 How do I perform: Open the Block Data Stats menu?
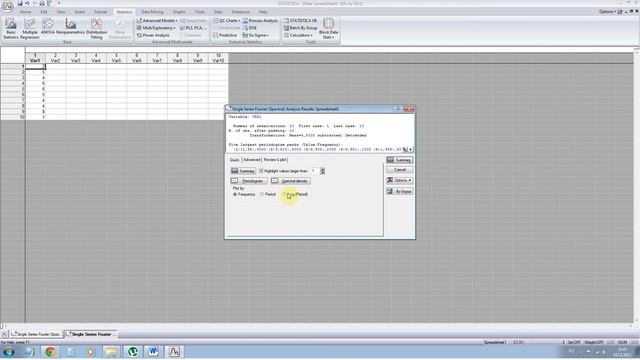pyautogui.click(x=328, y=28)
